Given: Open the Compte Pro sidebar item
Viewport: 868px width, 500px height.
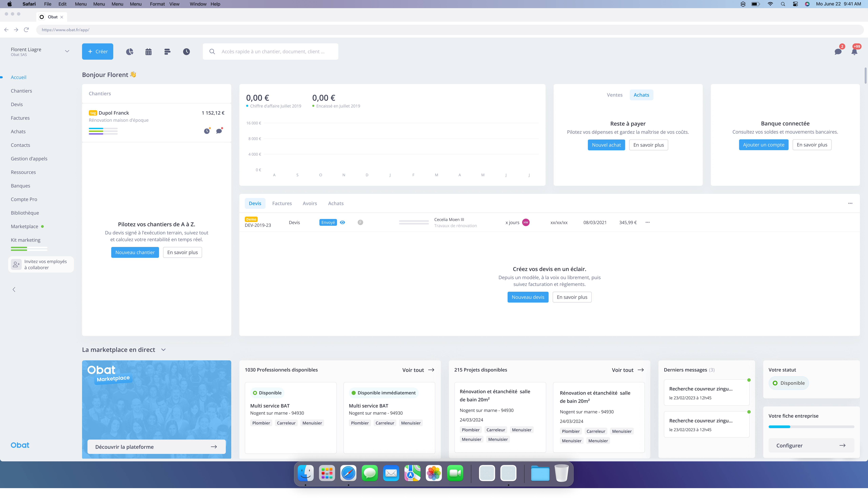Looking at the screenshot, I should 24,199.
